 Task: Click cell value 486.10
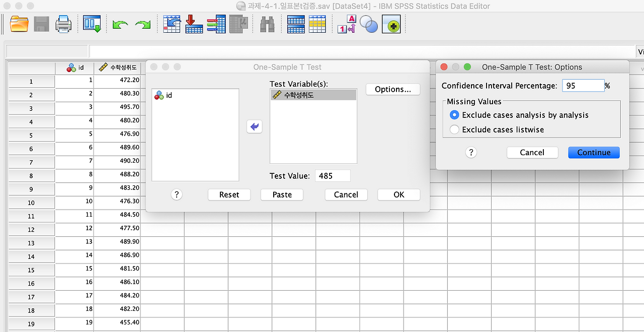coord(117,282)
